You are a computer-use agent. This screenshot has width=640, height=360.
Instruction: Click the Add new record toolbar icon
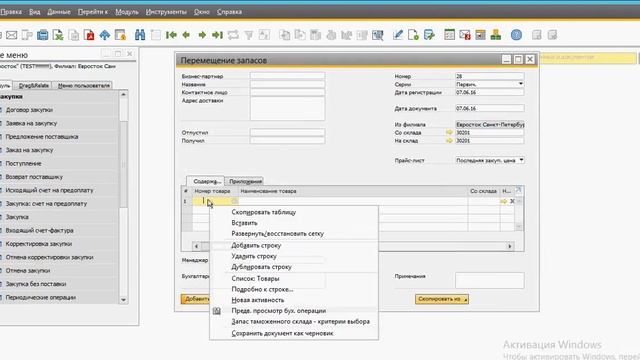(x=156, y=35)
